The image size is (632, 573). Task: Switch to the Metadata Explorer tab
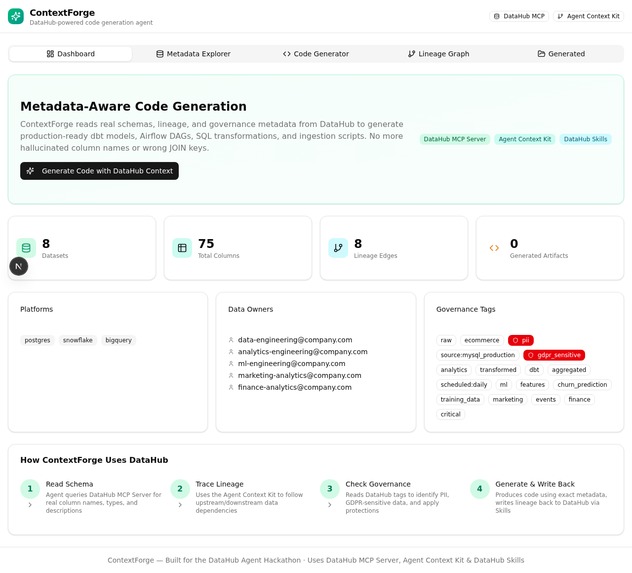[x=193, y=54]
